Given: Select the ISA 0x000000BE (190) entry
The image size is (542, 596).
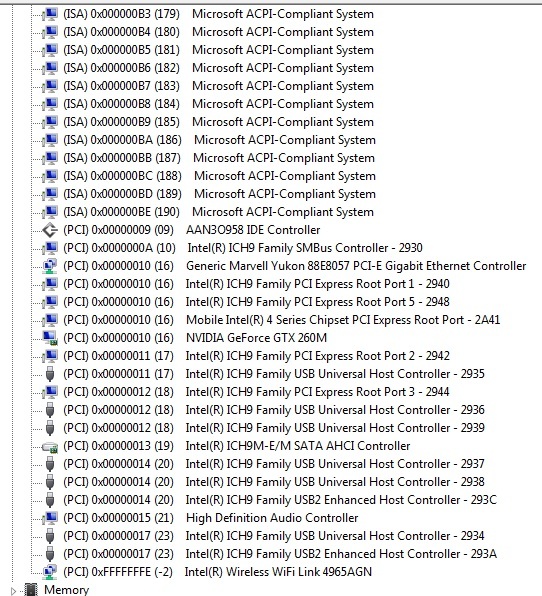Looking at the screenshot, I should tap(219, 212).
